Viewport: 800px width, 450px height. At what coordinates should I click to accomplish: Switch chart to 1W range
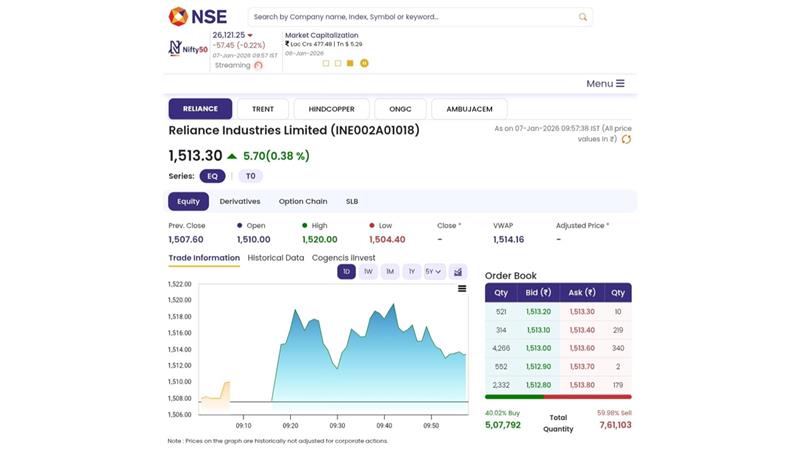368,271
